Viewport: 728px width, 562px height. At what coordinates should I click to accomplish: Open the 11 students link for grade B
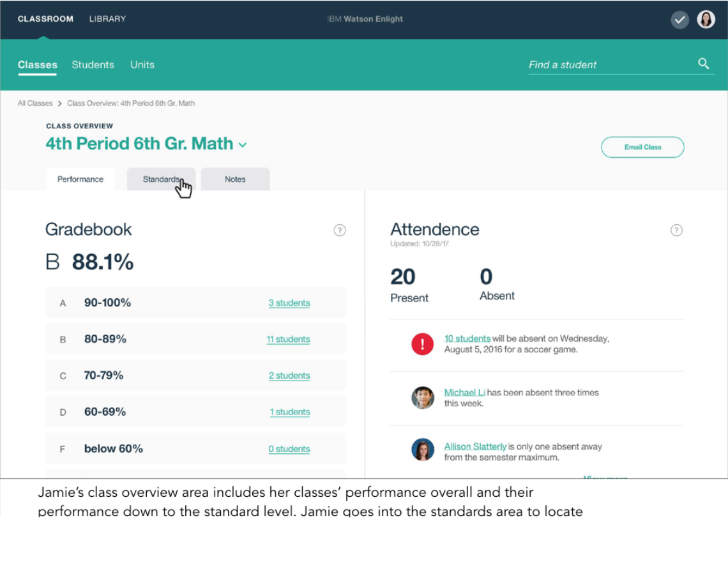coord(288,339)
